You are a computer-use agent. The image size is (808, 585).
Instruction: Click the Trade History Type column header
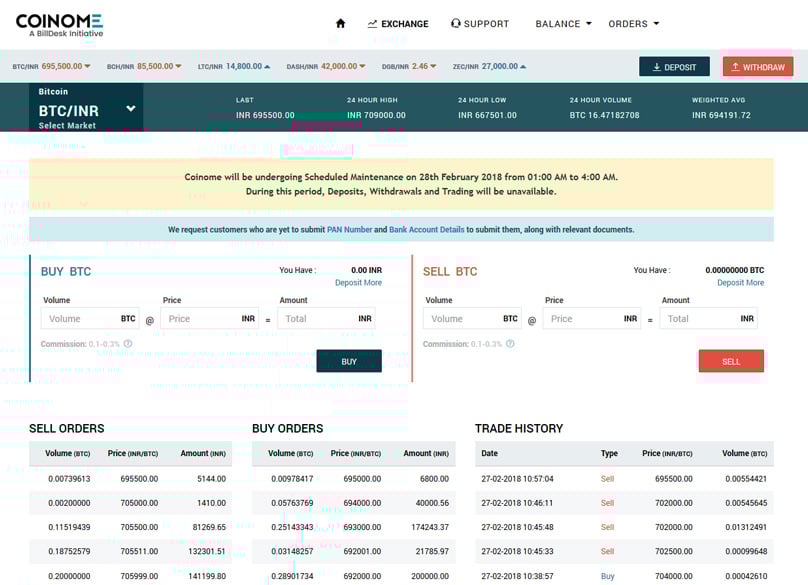609,453
